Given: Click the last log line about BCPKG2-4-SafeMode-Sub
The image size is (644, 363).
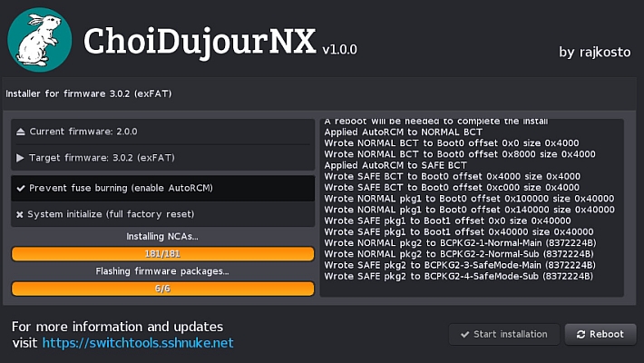Looking at the screenshot, I should pyautogui.click(x=459, y=276).
